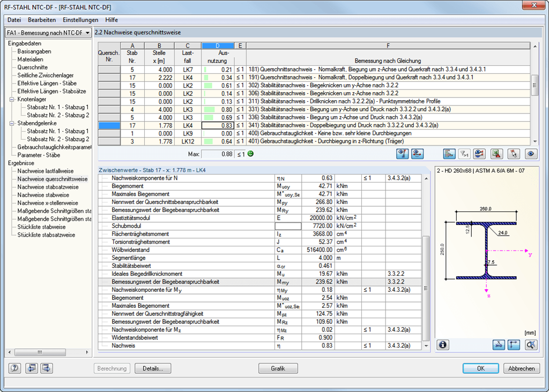Collapse the Stabendgelenke tree node
549x392 pixels.
click(x=12, y=123)
